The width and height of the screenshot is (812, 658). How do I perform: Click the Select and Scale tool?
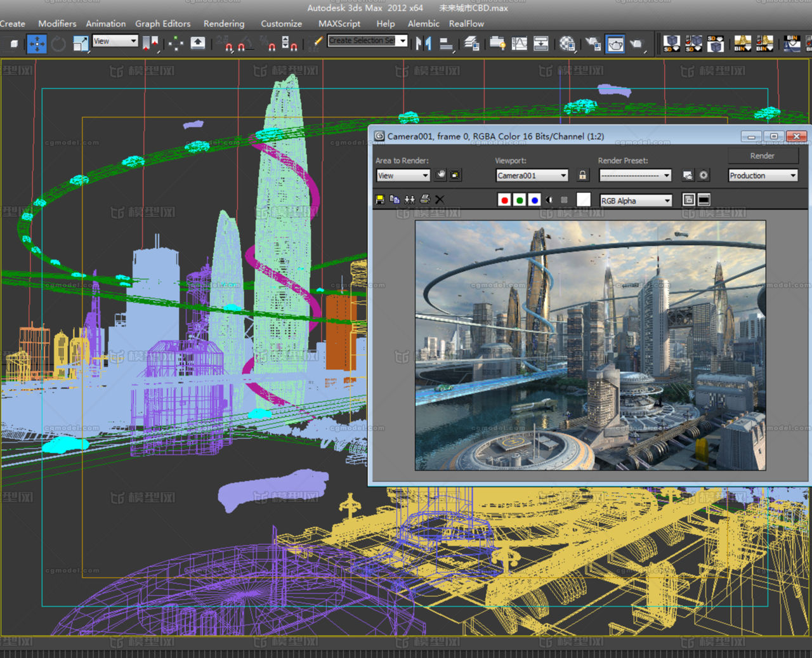coord(81,44)
